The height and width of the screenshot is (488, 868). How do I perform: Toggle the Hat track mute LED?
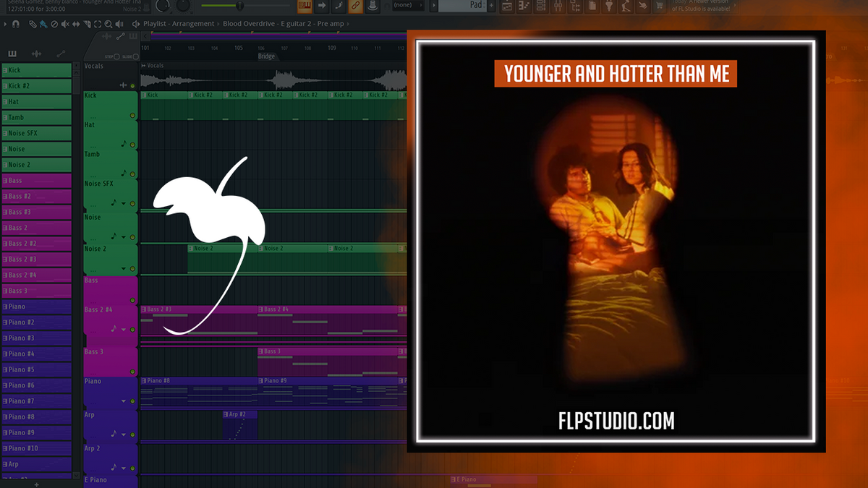pyautogui.click(x=132, y=145)
